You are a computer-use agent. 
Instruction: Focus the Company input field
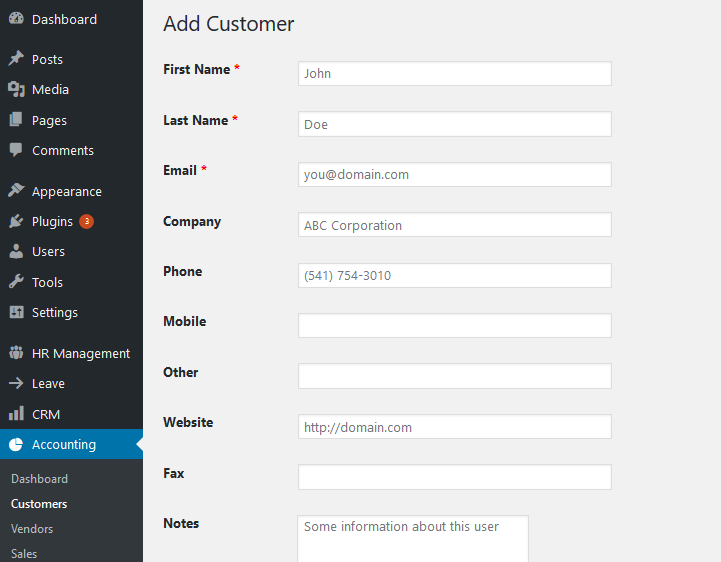(x=455, y=225)
